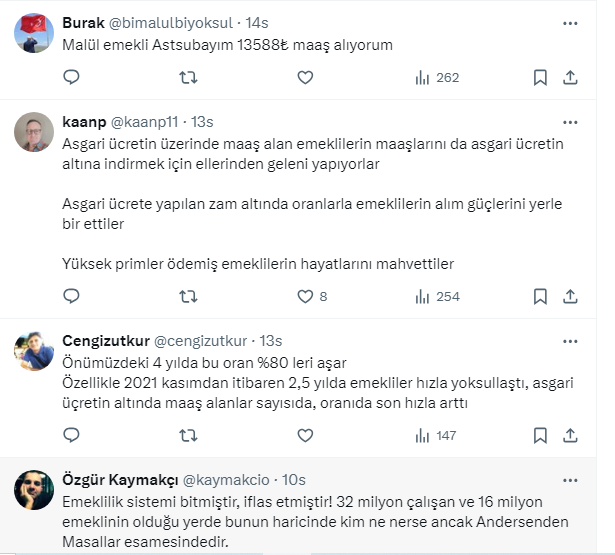Bookmark Cengizutkur's tweet
This screenshot has width=615, height=555.
[x=540, y=435]
